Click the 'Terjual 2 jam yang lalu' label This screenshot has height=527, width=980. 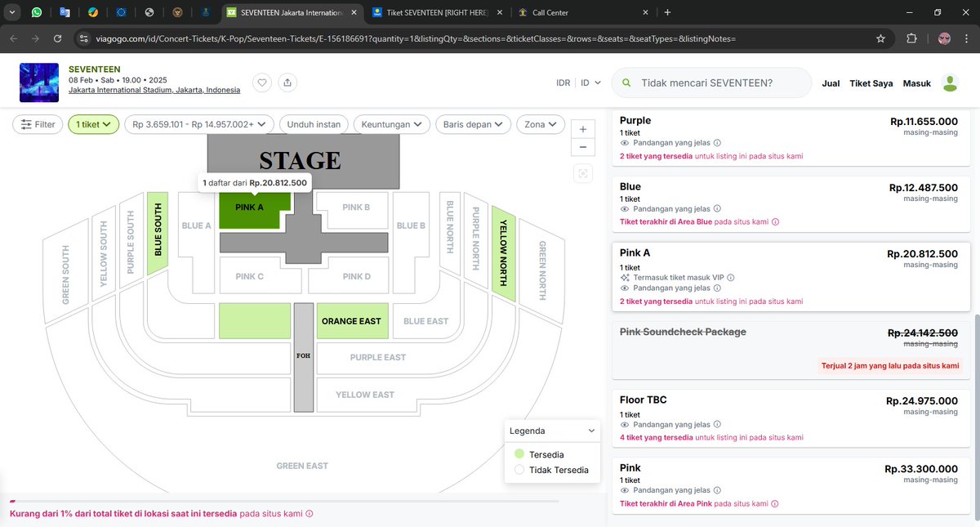889,366
